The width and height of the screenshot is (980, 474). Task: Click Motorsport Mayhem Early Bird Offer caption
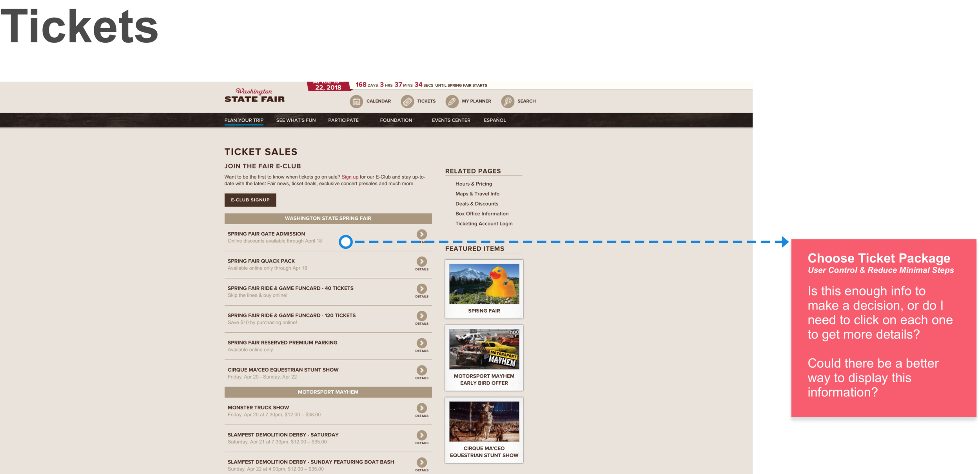484,379
